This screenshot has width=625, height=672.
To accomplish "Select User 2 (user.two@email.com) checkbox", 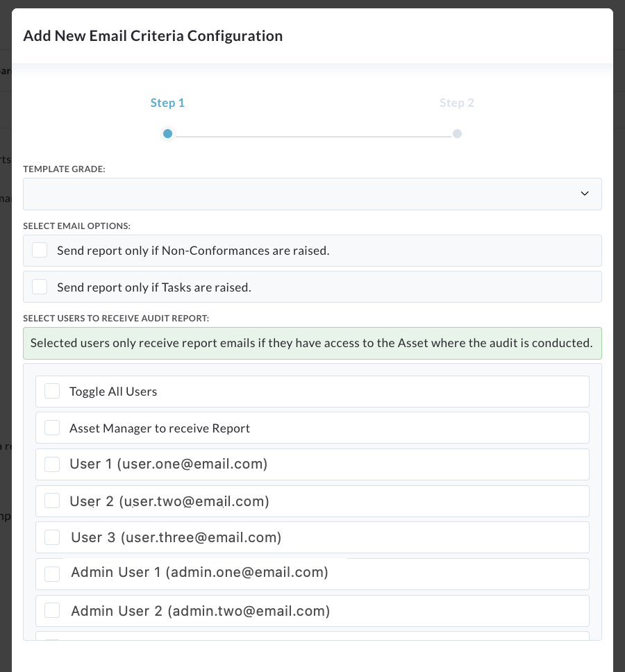I will click(x=52, y=501).
